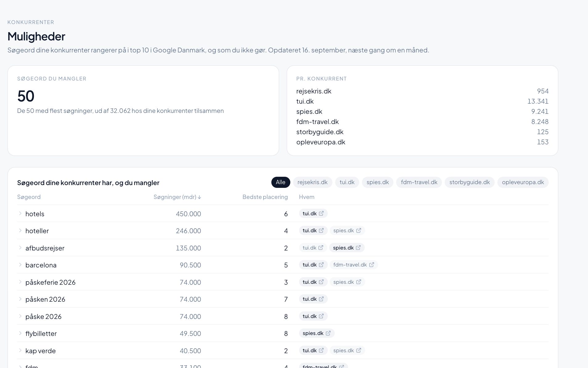The width and height of the screenshot is (588, 368).
Task: Click the 450.000 search volume value
Action: pyautogui.click(x=188, y=214)
